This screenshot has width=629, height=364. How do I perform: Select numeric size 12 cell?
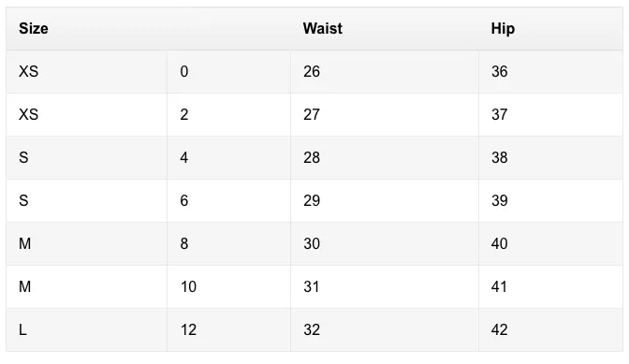tap(228, 330)
